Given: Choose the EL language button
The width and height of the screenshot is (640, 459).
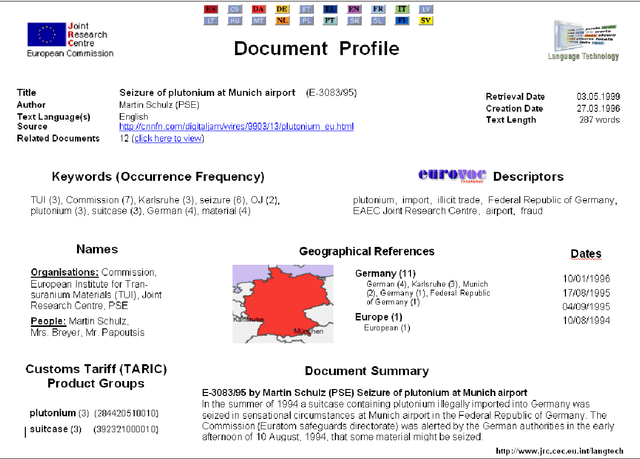Looking at the screenshot, I should point(330,8).
